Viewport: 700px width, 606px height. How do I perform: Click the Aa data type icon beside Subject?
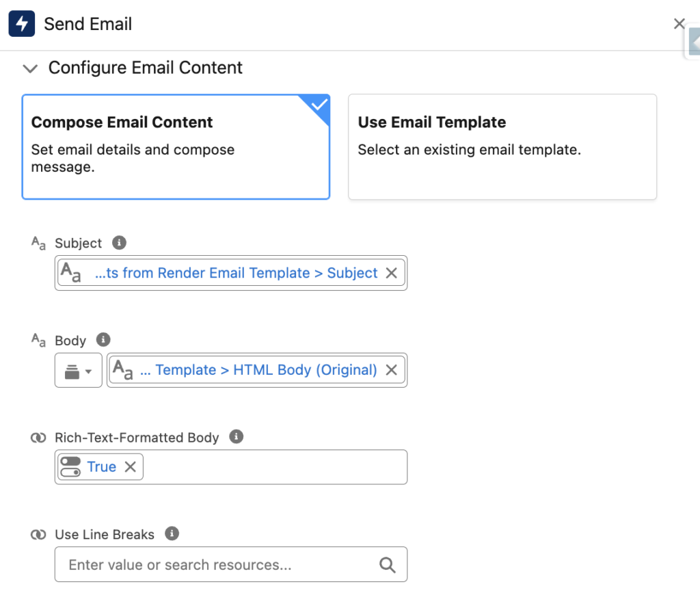(38, 242)
